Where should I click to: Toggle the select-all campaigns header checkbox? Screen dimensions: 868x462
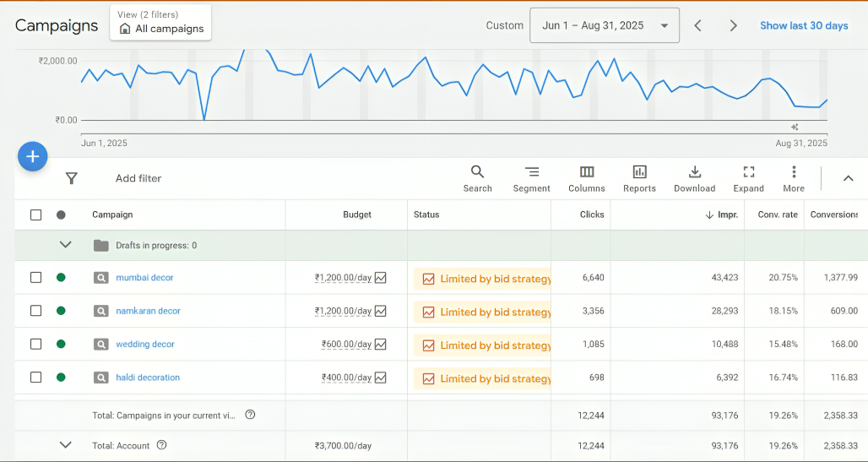35,215
